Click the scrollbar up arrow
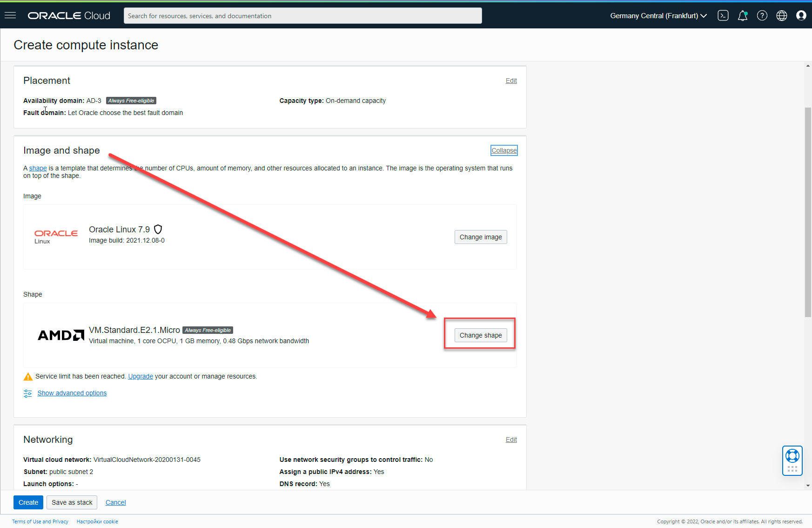The image size is (812, 528). click(x=808, y=66)
